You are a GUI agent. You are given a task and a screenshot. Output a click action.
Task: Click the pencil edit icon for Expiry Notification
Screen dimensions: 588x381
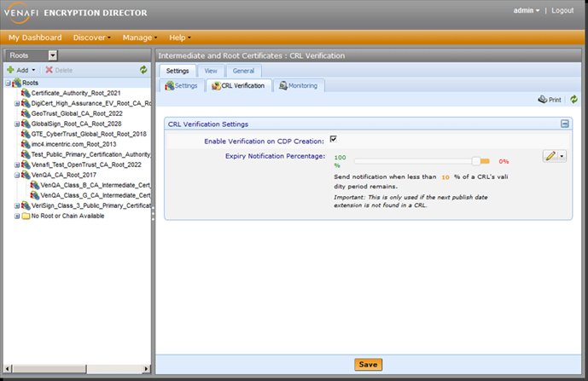coord(550,156)
